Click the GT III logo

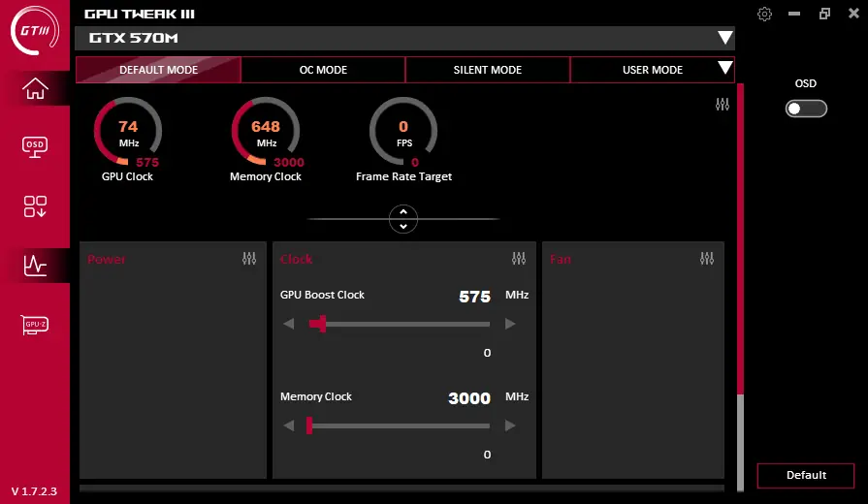click(34, 30)
